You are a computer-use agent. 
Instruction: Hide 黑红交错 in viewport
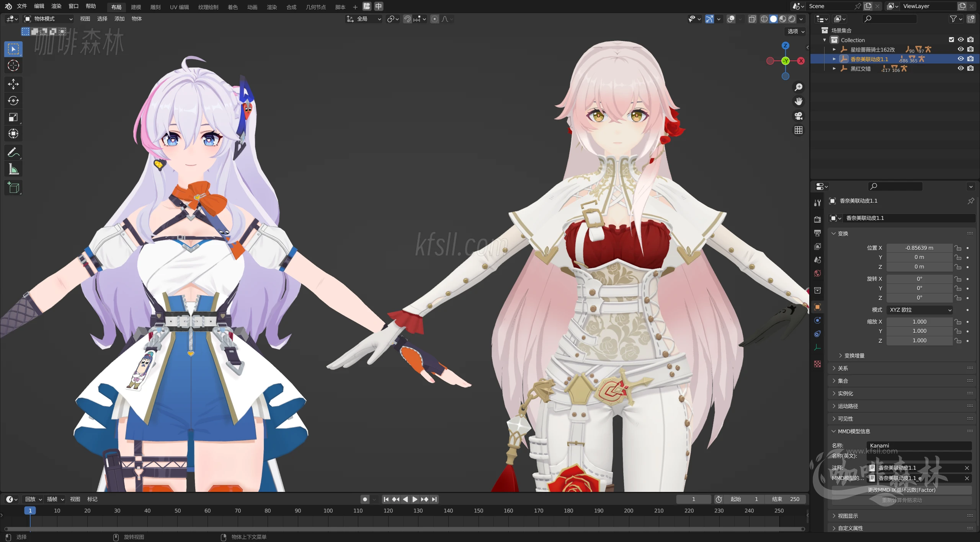(961, 68)
